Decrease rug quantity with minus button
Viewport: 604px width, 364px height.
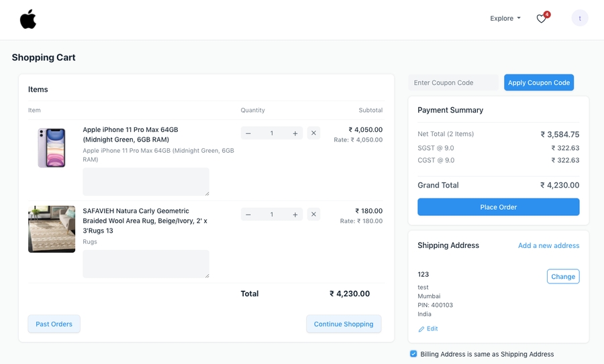point(248,215)
